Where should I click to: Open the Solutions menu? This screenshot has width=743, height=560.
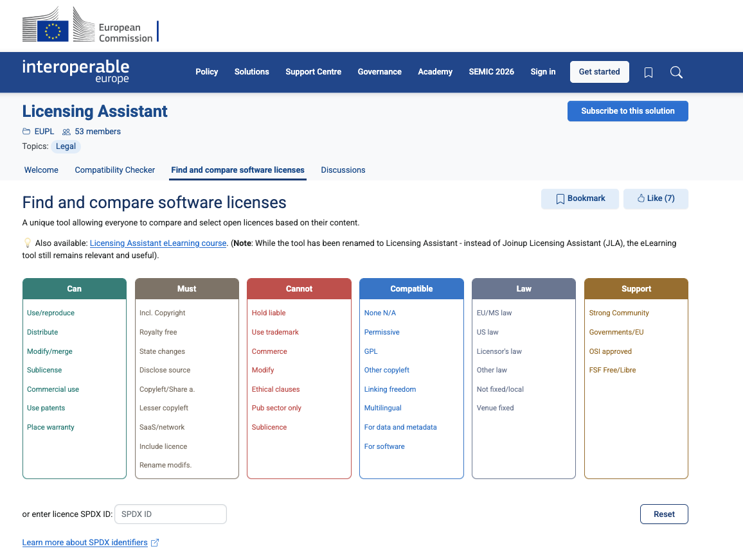click(x=251, y=72)
